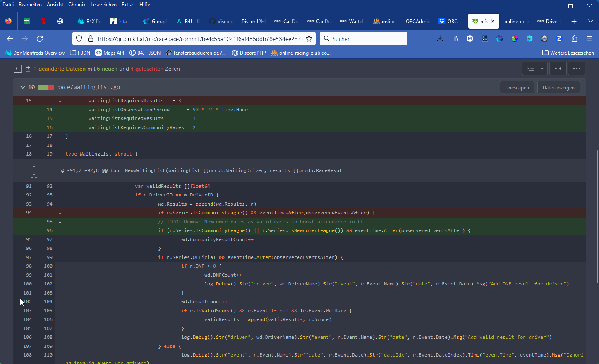599x364 pixels.
Task: Expand hidden lines downward in diff
Action: coord(34,165)
